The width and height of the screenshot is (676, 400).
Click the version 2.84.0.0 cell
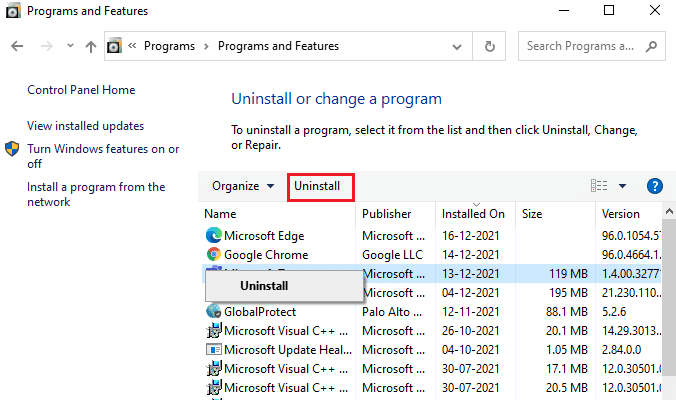click(621, 350)
